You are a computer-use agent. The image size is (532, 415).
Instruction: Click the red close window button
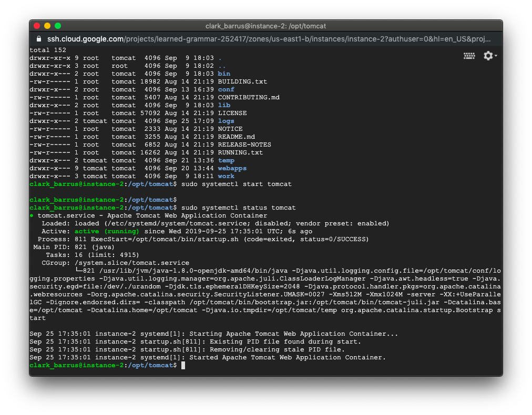coord(37,26)
